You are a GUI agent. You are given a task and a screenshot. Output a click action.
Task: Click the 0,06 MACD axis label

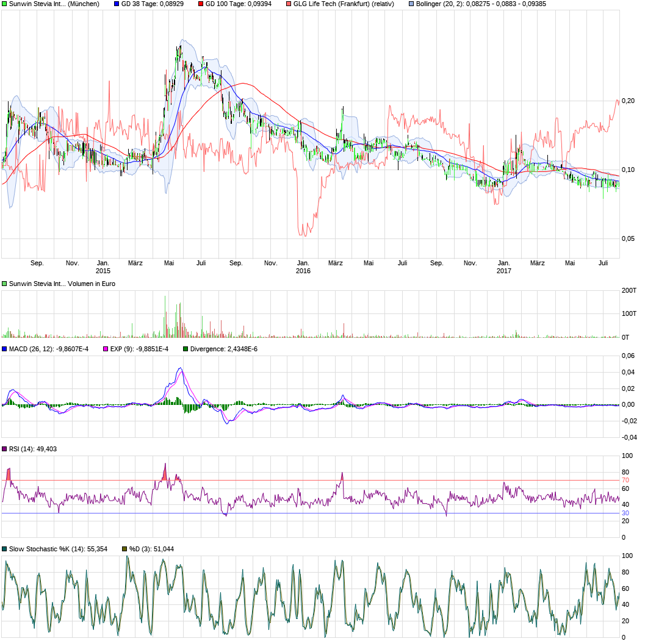point(628,356)
